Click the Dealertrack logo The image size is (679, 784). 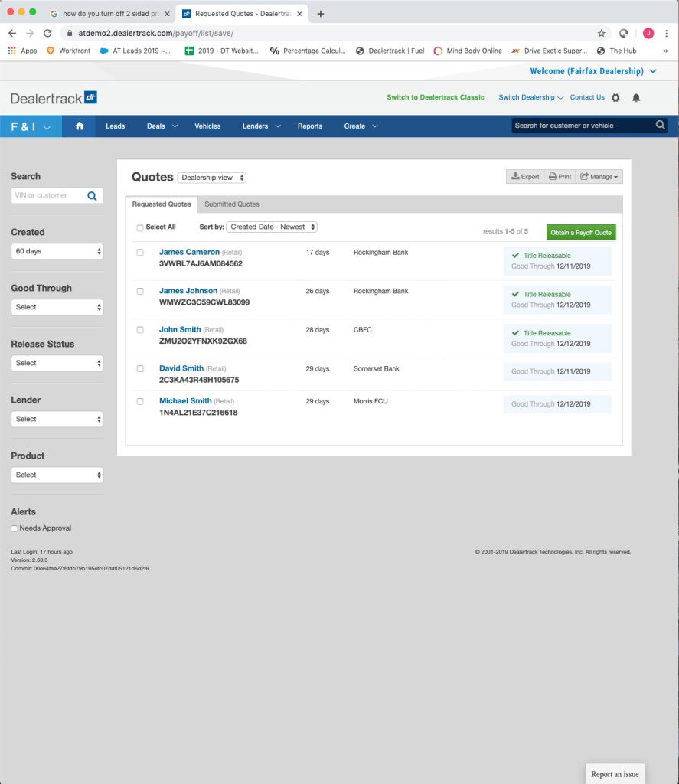(54, 98)
